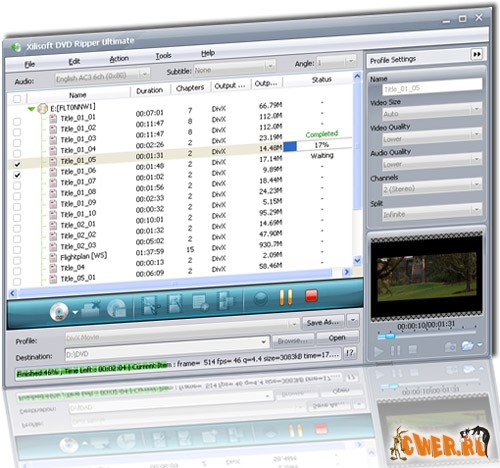Image resolution: width=500 pixels, height=468 pixels.
Task: Click the Open DVD disc icon
Action: pyautogui.click(x=59, y=313)
